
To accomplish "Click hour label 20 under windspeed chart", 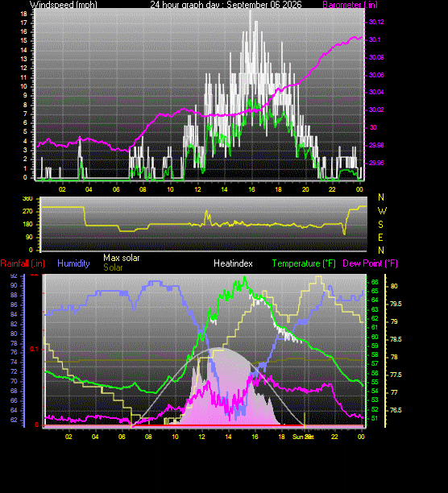I will (305, 189).
